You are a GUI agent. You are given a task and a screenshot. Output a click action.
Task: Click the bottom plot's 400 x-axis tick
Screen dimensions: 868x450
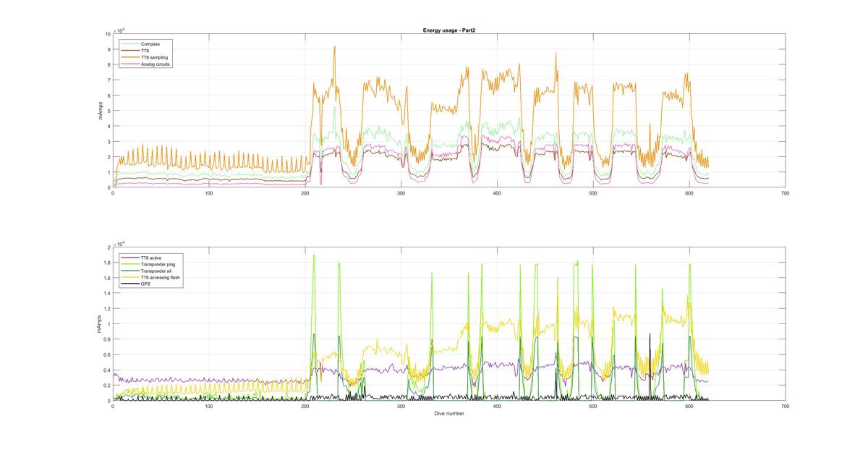pyautogui.click(x=497, y=407)
